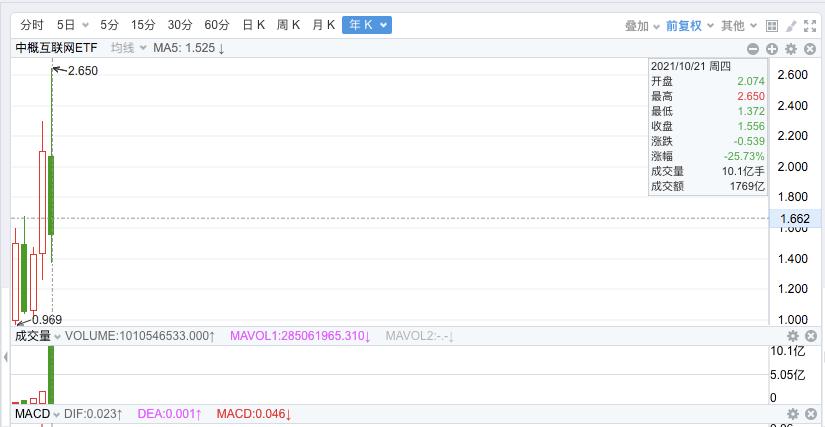Open the 月K monthly candlestick chart
The width and height of the screenshot is (825, 427).
coord(324,25)
